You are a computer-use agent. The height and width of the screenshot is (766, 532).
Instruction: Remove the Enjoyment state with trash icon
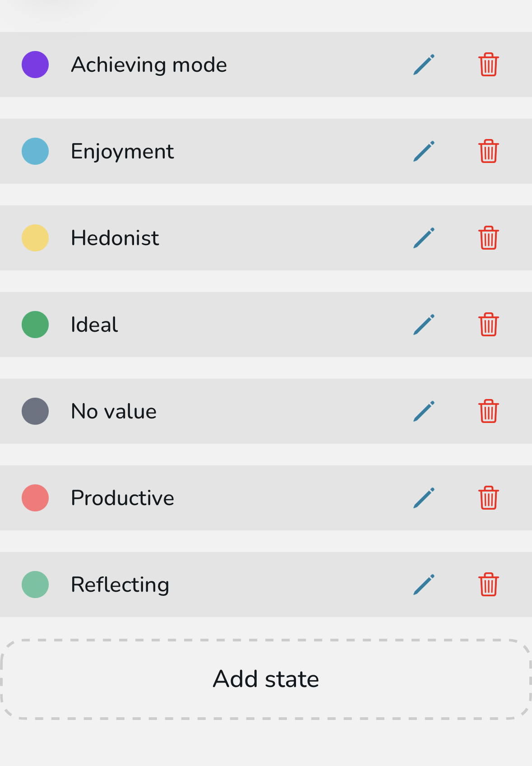tap(488, 151)
